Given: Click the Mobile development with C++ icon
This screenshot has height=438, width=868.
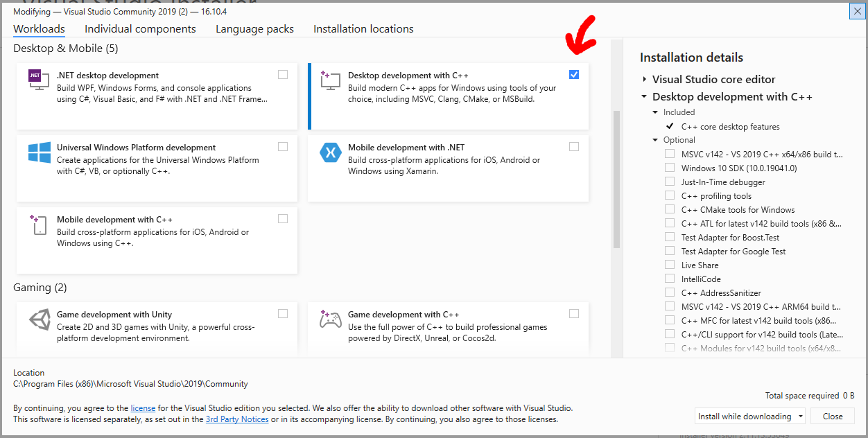Looking at the screenshot, I should (x=37, y=224).
